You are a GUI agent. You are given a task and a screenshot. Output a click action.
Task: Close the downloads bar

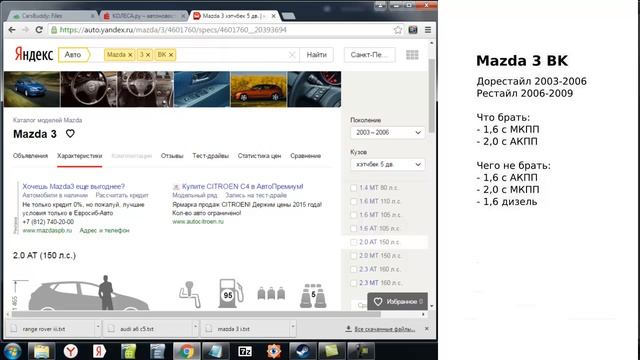point(427,329)
